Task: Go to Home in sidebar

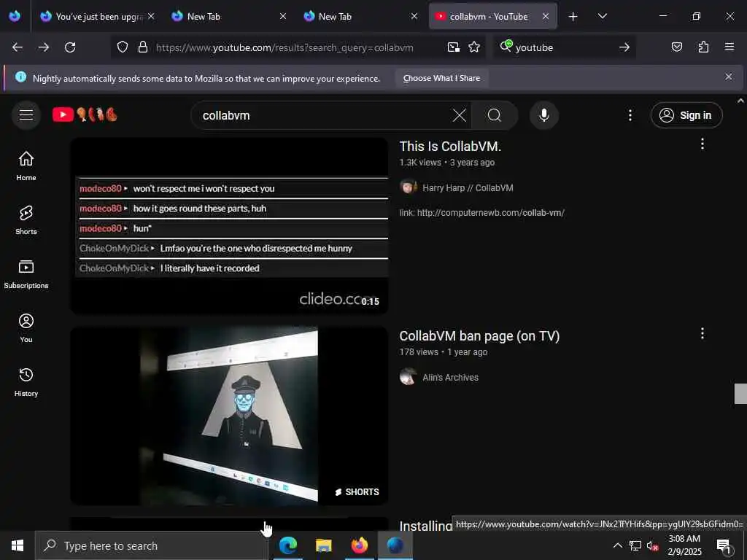Action: pos(26,166)
